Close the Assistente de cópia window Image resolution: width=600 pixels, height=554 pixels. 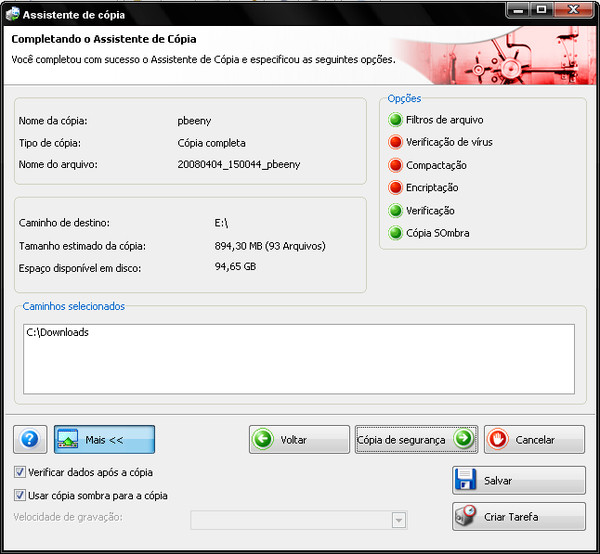point(573,10)
